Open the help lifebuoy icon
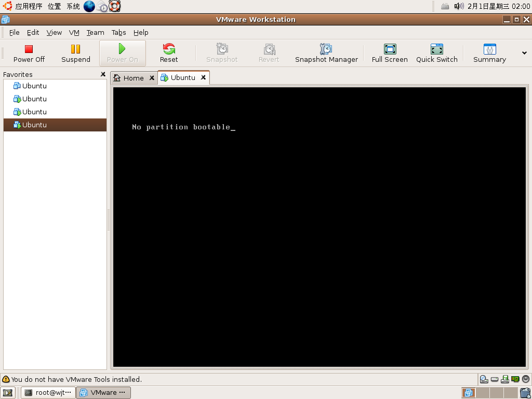This screenshot has width=532, height=399. pyautogui.click(x=115, y=6)
